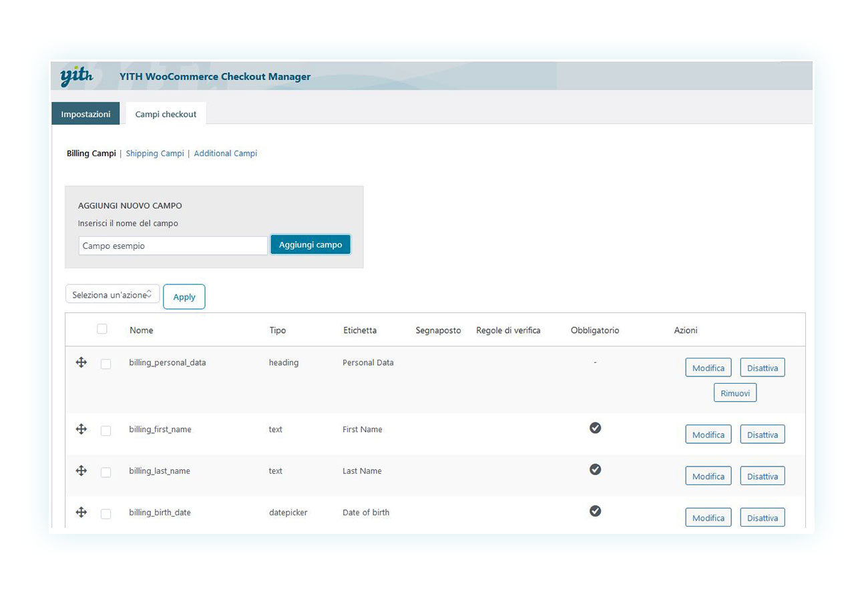Click the billing_birth_date name cell
868x600 pixels.
[x=160, y=512]
